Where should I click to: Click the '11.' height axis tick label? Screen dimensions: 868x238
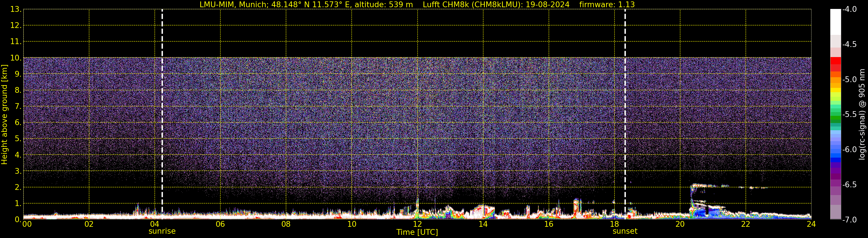tap(16, 42)
